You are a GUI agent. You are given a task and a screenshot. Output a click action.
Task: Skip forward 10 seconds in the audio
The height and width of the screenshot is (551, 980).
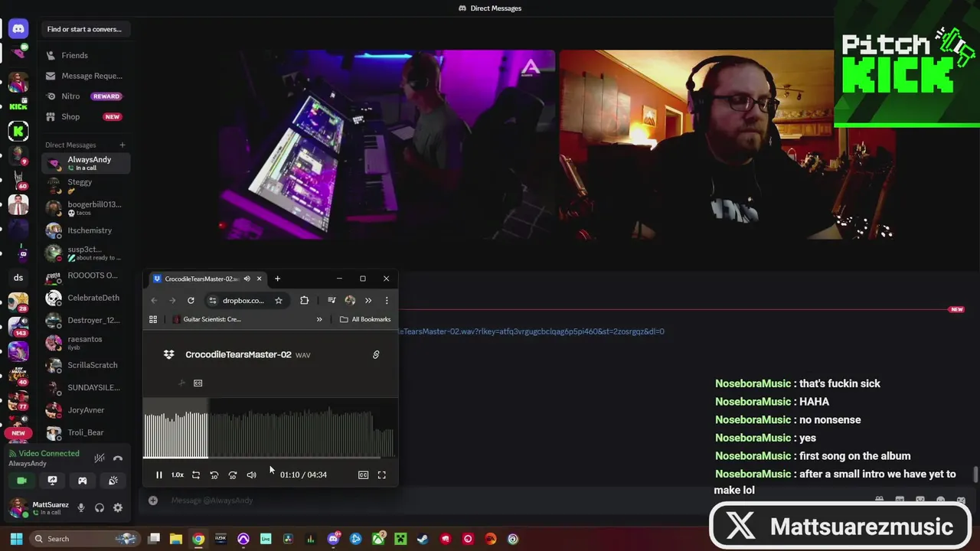pyautogui.click(x=233, y=475)
